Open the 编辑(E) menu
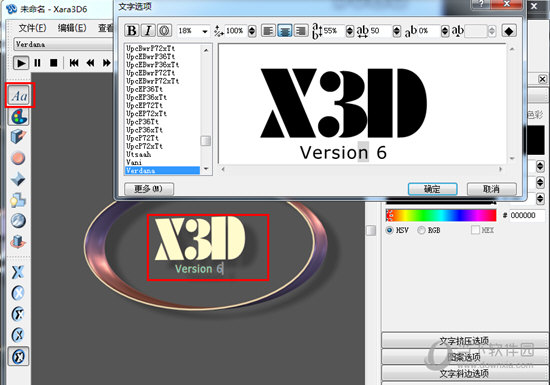 [x=72, y=28]
